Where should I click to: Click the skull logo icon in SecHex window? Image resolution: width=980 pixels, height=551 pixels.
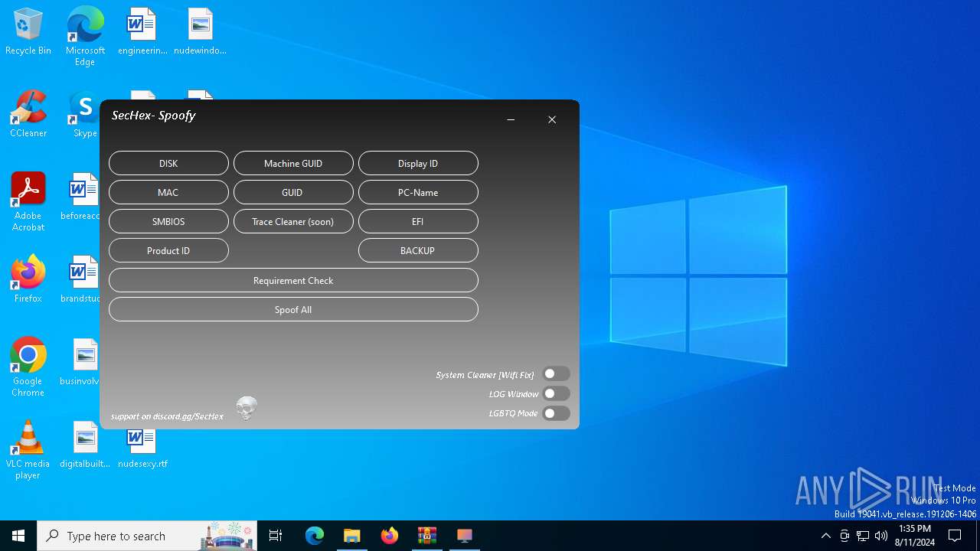pos(246,408)
